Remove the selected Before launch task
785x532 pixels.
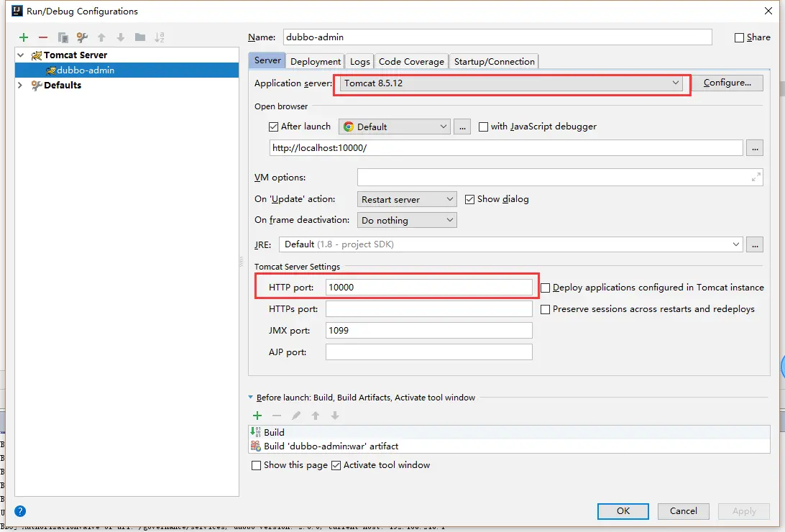pos(277,416)
